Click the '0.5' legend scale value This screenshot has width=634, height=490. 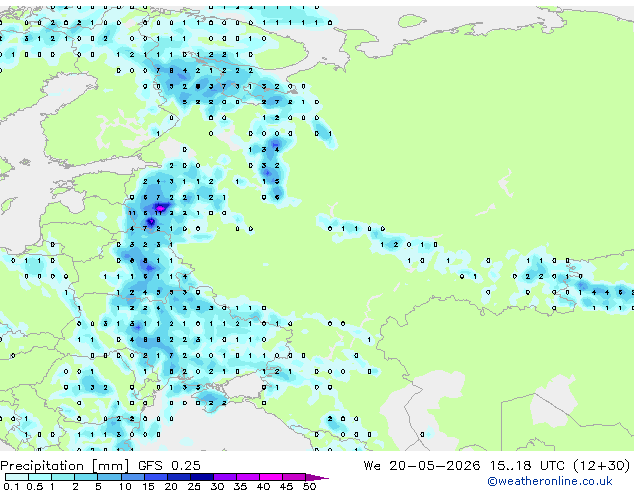[34, 486]
